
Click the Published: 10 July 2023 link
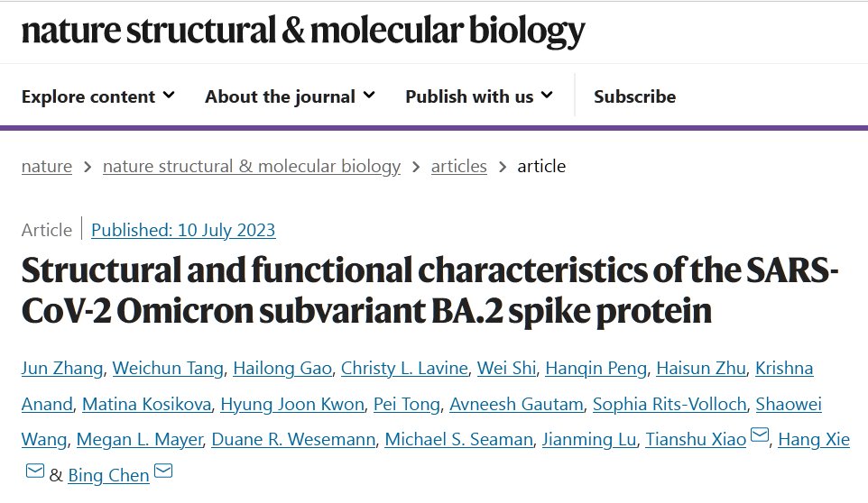click(183, 230)
